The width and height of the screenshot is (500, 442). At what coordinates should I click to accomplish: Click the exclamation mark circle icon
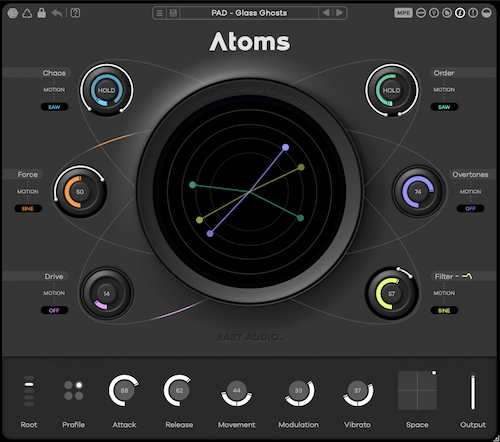[473, 13]
